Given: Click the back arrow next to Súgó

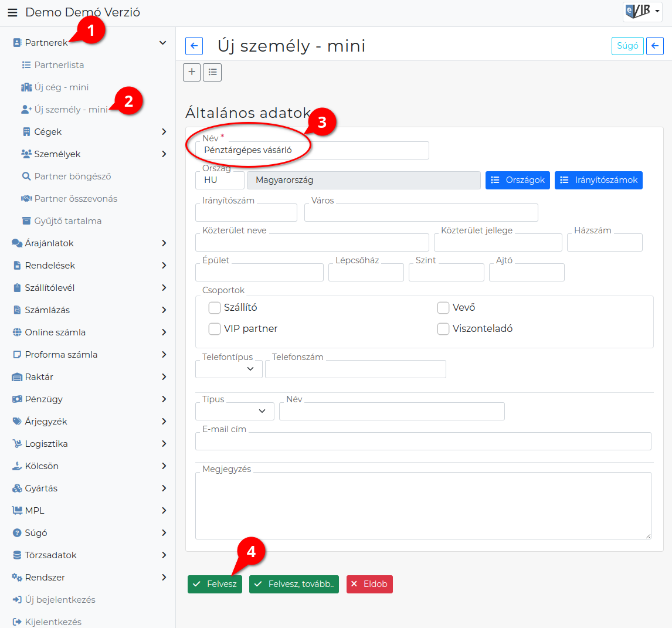Looking at the screenshot, I should click(x=655, y=46).
